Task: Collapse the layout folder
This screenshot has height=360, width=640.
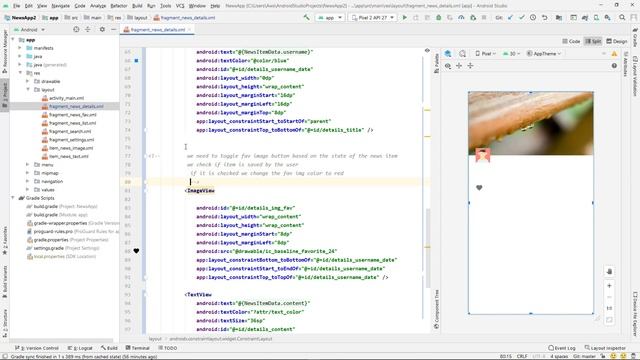Action: 27,89
